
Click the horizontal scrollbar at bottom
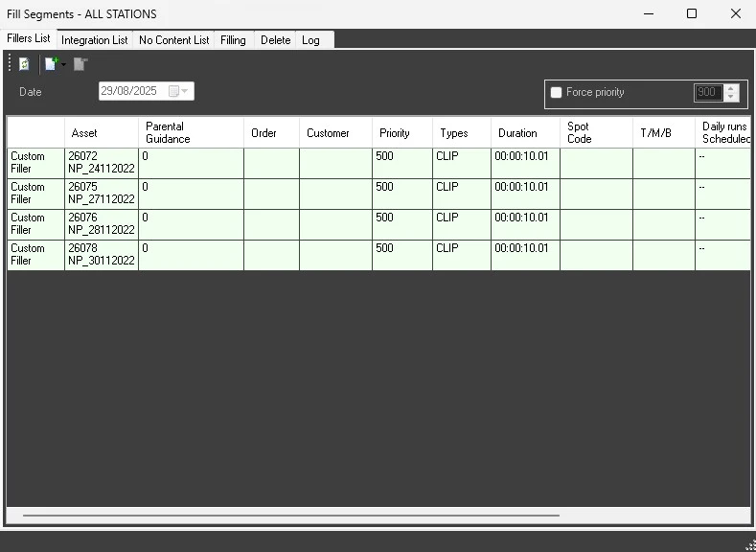pos(287,516)
